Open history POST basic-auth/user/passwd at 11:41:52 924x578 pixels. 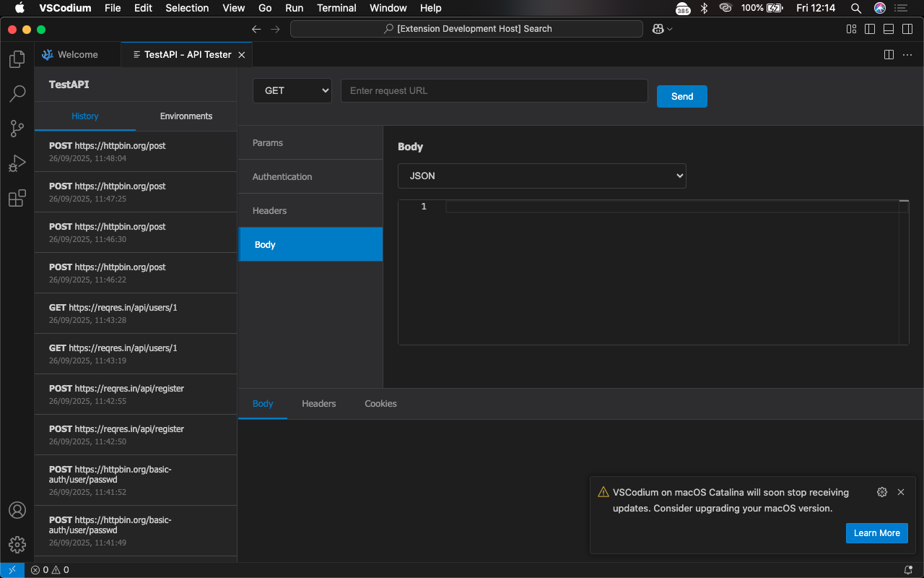pyautogui.click(x=136, y=480)
